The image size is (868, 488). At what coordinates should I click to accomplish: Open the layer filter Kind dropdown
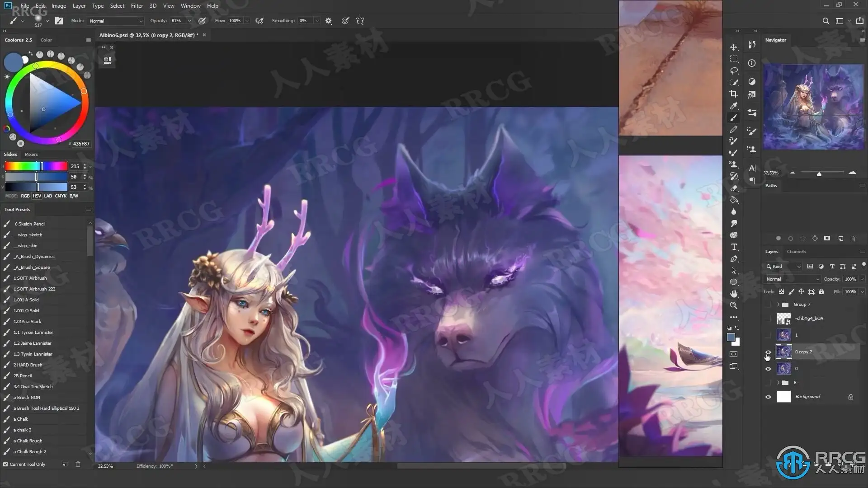click(784, 267)
